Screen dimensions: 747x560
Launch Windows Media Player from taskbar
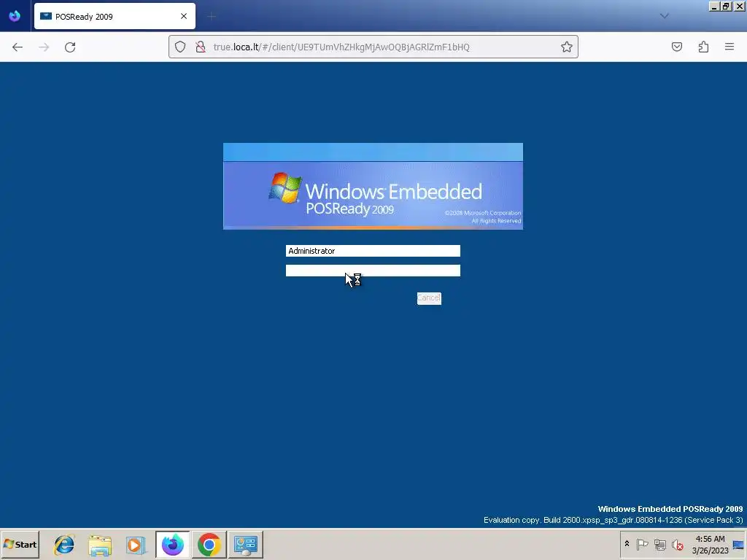(136, 544)
